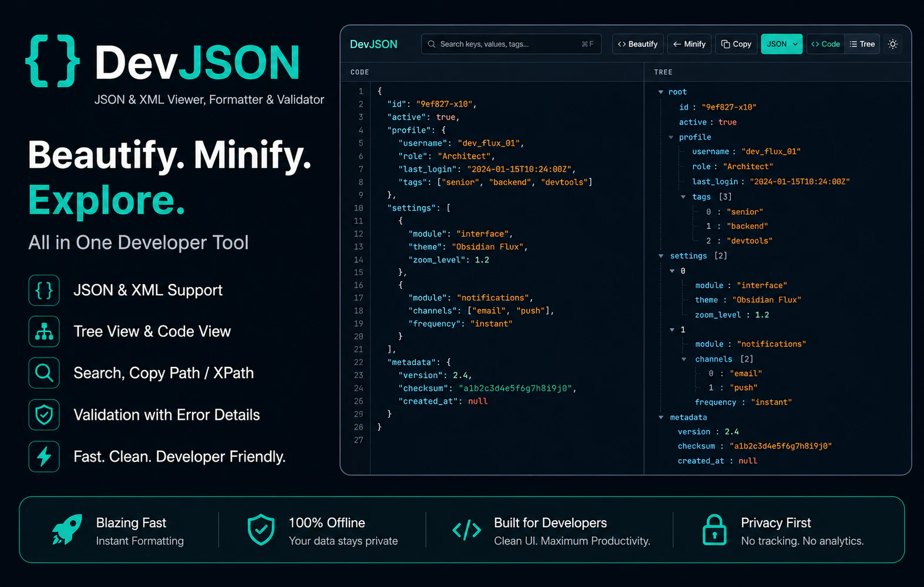Viewport: 924px width, 587px height.
Task: Select the "senior" tag tree row
Action: 734,212
